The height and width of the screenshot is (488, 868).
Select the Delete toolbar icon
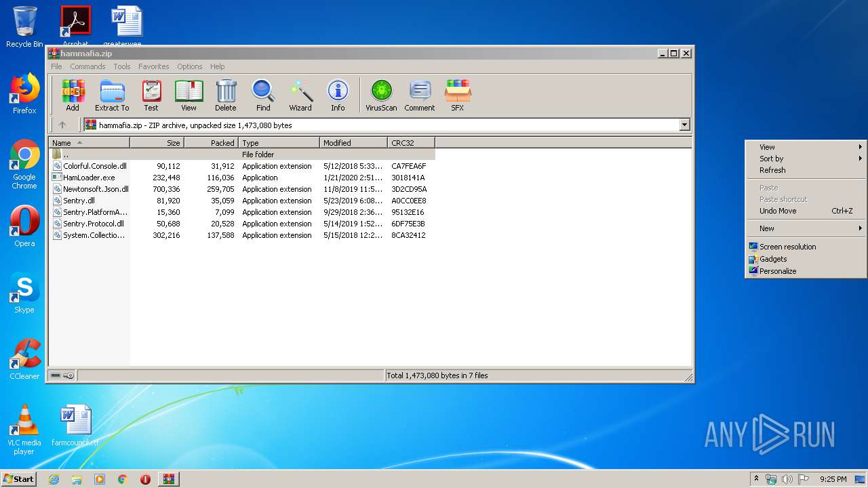(226, 96)
